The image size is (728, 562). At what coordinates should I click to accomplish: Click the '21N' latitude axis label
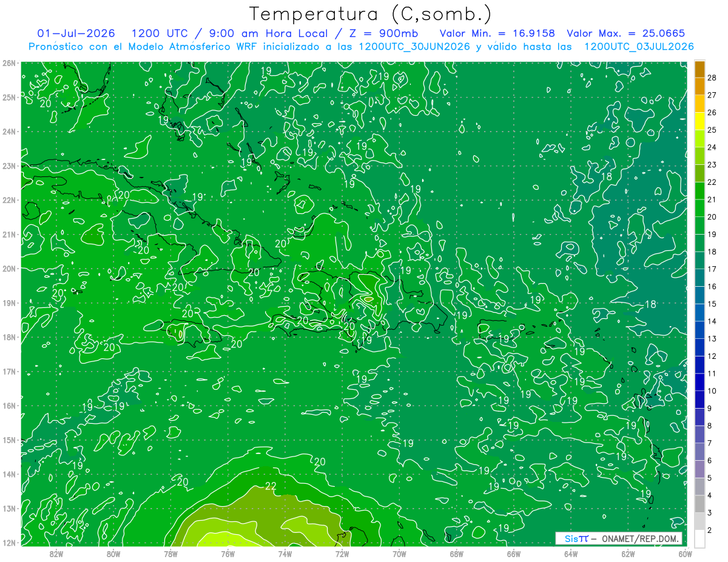pos(10,234)
